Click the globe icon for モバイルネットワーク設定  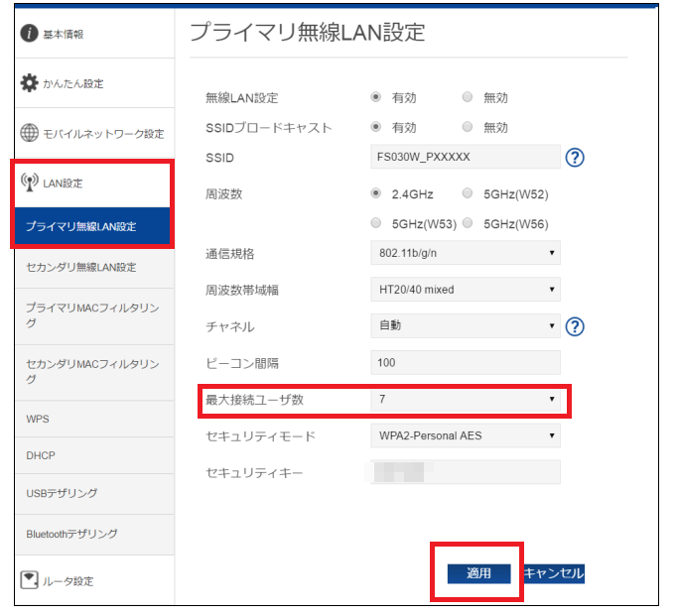(x=30, y=133)
